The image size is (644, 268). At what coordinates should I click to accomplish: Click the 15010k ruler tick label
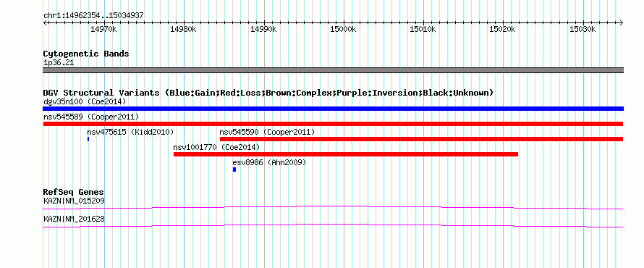[423, 29]
